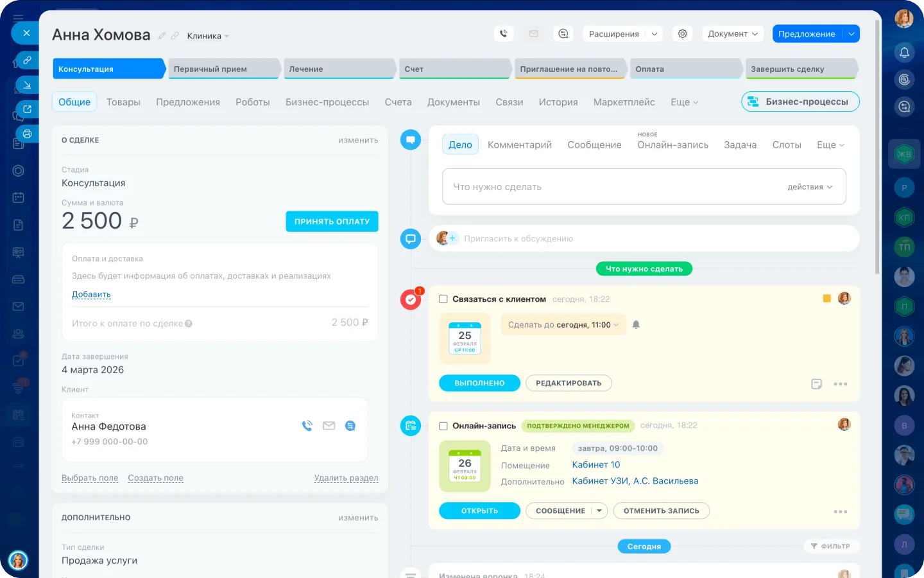Open notifications bell in right sidebar

coord(904,53)
